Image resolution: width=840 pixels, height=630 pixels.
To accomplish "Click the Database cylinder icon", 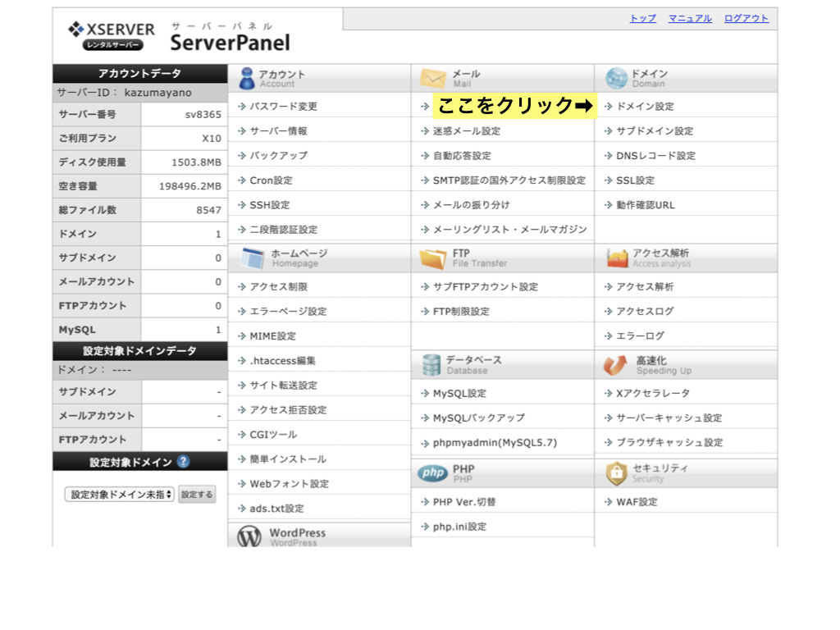I will pyautogui.click(x=431, y=365).
